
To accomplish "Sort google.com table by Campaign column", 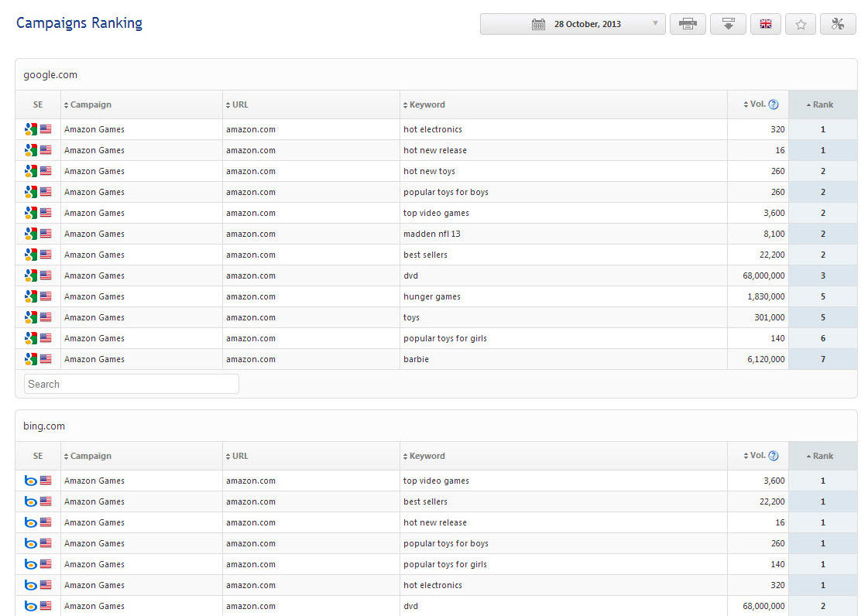I will [x=90, y=105].
